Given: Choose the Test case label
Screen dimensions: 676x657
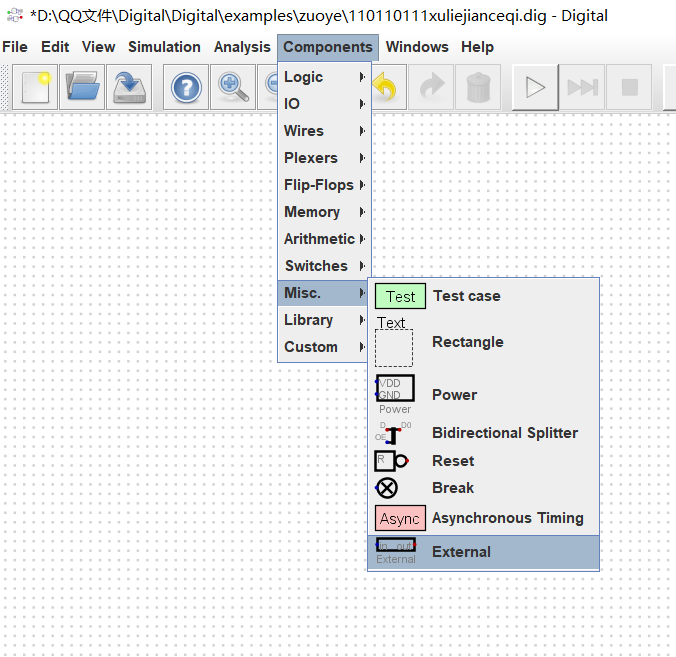Looking at the screenshot, I should click(x=466, y=296).
